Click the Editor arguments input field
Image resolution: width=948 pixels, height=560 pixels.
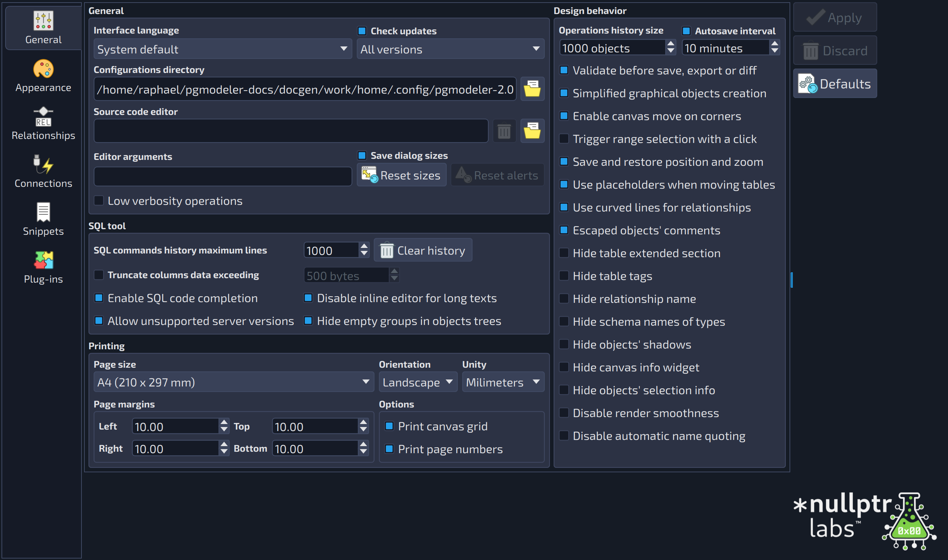pos(223,176)
